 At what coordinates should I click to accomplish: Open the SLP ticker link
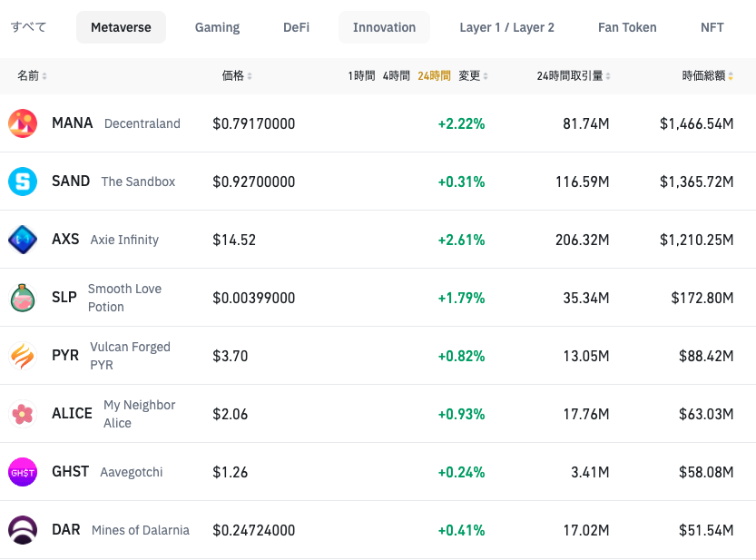pyautogui.click(x=64, y=298)
